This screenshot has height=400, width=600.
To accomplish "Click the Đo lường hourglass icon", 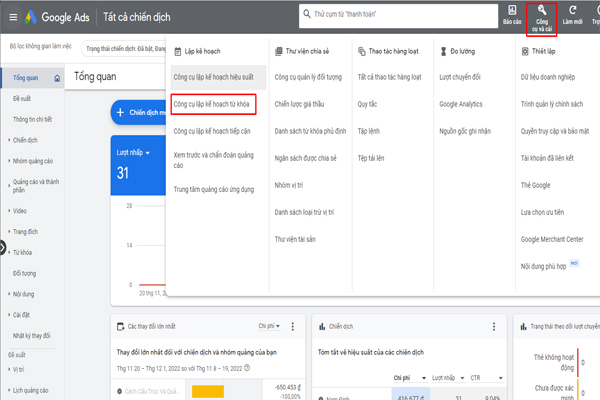I will tap(443, 51).
